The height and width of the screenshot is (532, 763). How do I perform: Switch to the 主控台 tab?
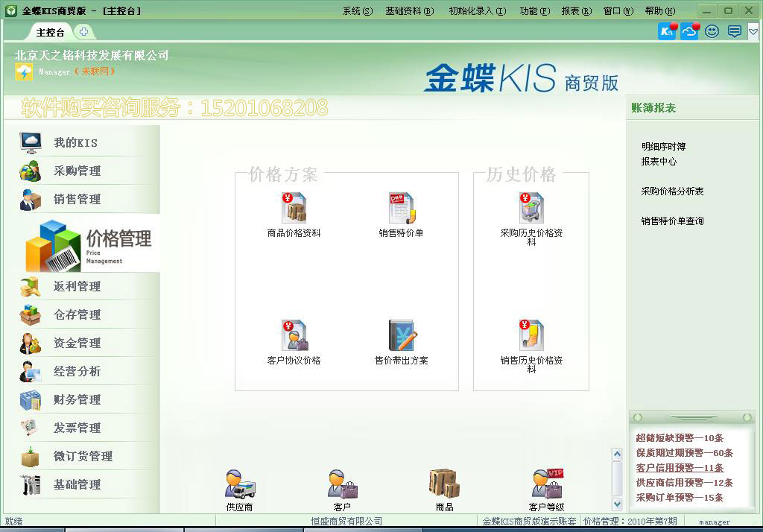[x=49, y=32]
